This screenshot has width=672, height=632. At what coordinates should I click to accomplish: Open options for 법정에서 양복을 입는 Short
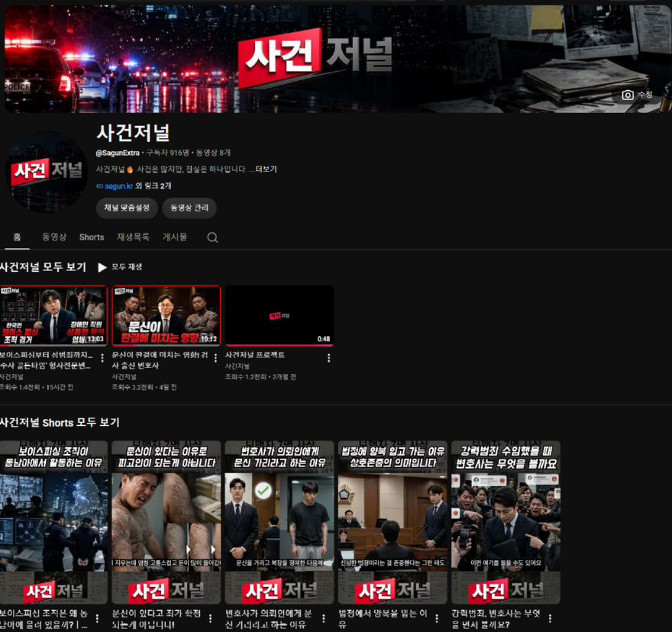437,618
